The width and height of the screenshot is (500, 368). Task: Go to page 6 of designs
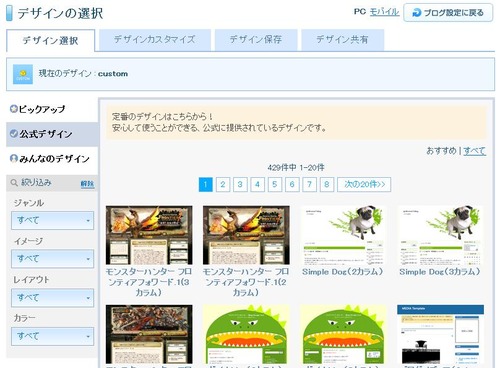pos(292,184)
